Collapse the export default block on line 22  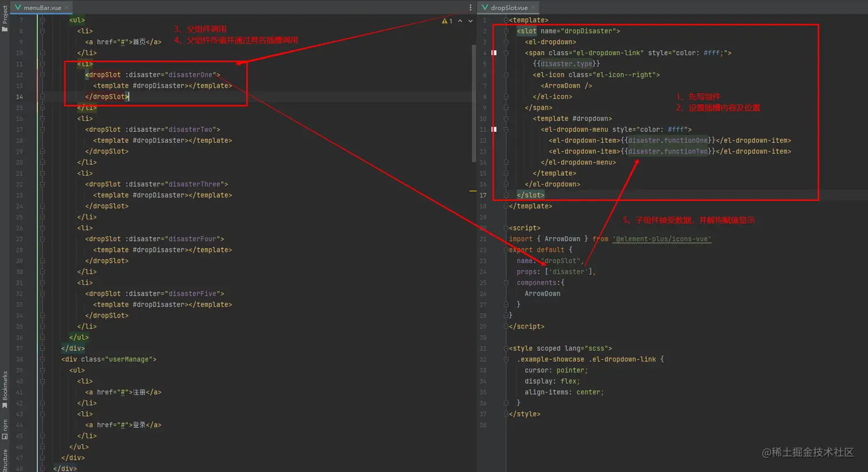[x=506, y=250]
